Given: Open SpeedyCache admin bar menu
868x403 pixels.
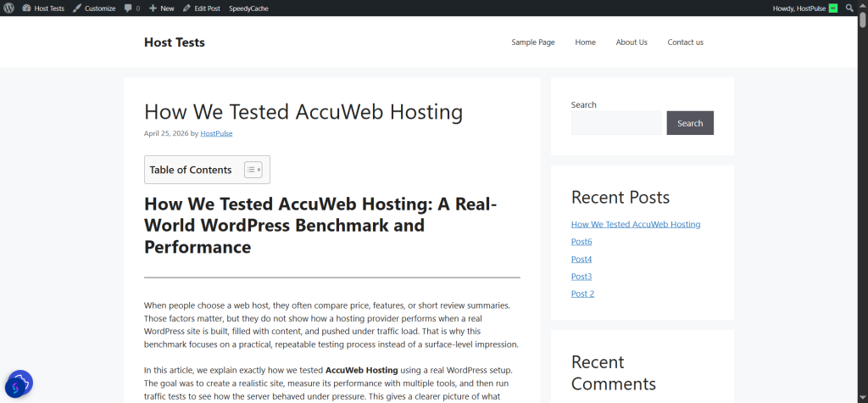Looking at the screenshot, I should pos(248,8).
